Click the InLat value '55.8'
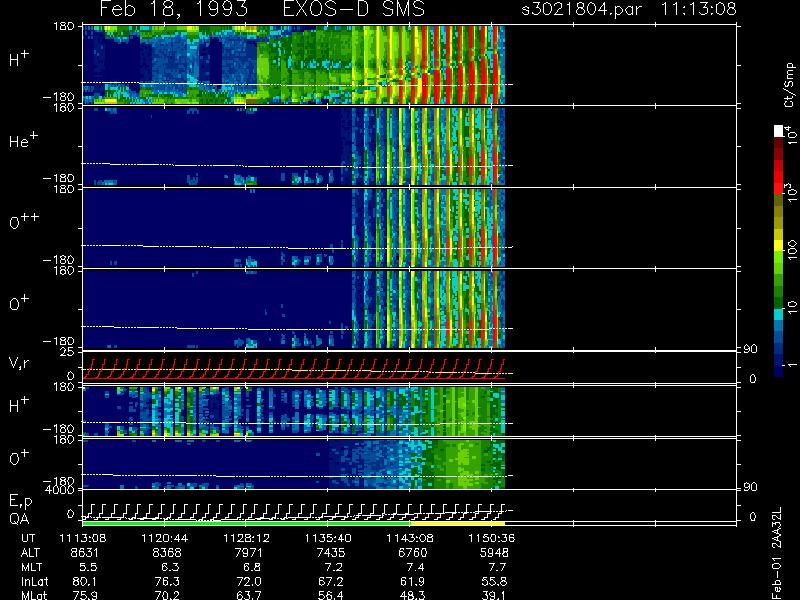The height and width of the screenshot is (600, 800). click(x=493, y=581)
